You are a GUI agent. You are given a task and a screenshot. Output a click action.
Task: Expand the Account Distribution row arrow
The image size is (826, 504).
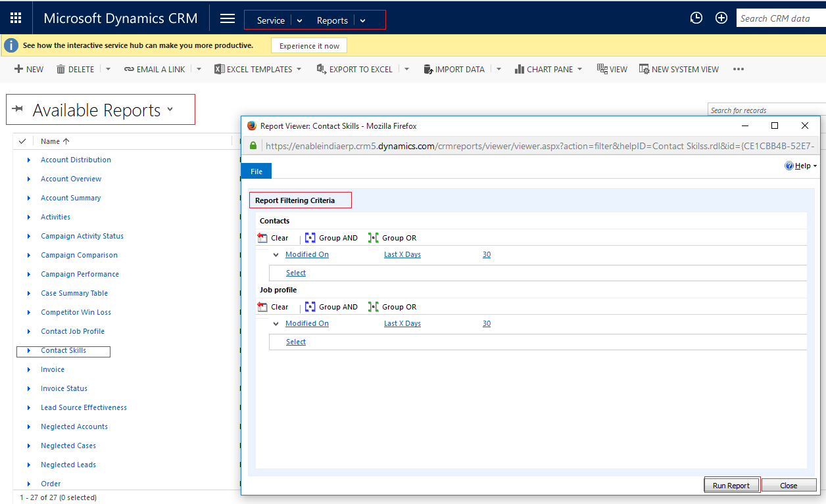(x=29, y=160)
